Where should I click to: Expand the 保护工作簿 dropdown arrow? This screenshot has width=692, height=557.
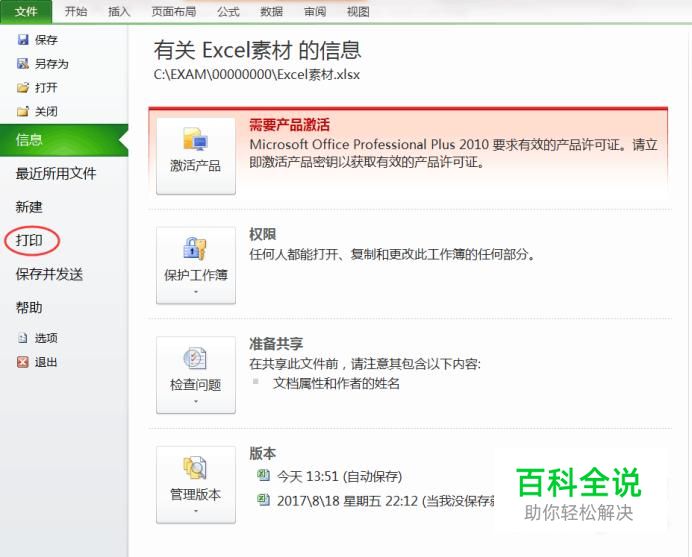pos(196,292)
